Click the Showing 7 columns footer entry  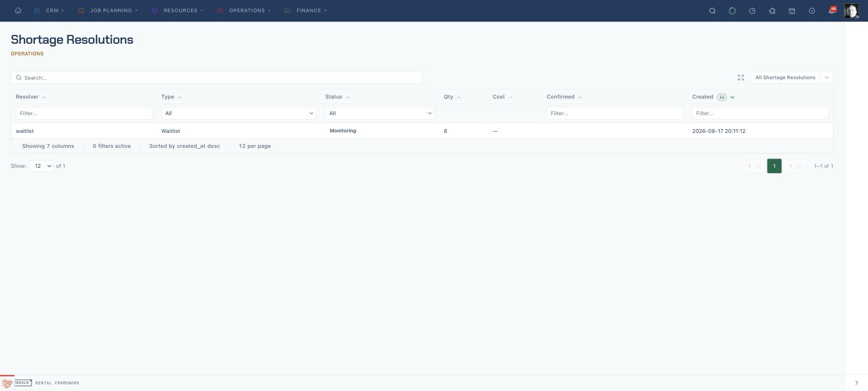click(x=48, y=146)
